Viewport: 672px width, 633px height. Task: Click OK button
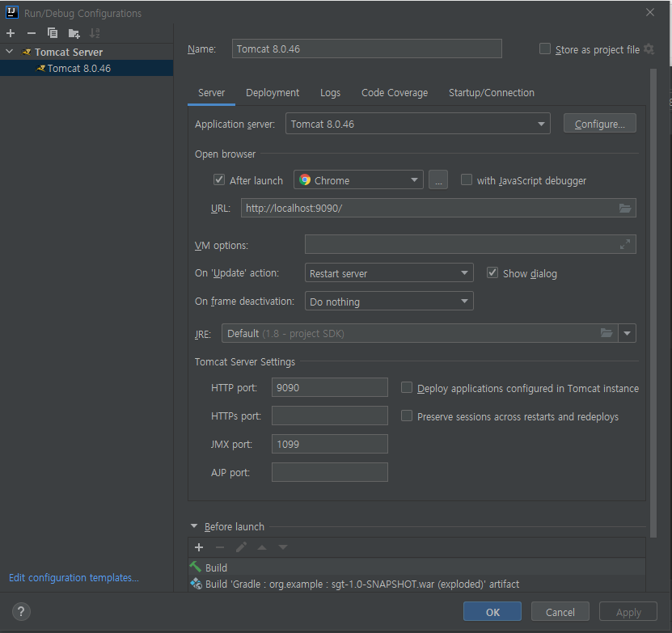492,611
